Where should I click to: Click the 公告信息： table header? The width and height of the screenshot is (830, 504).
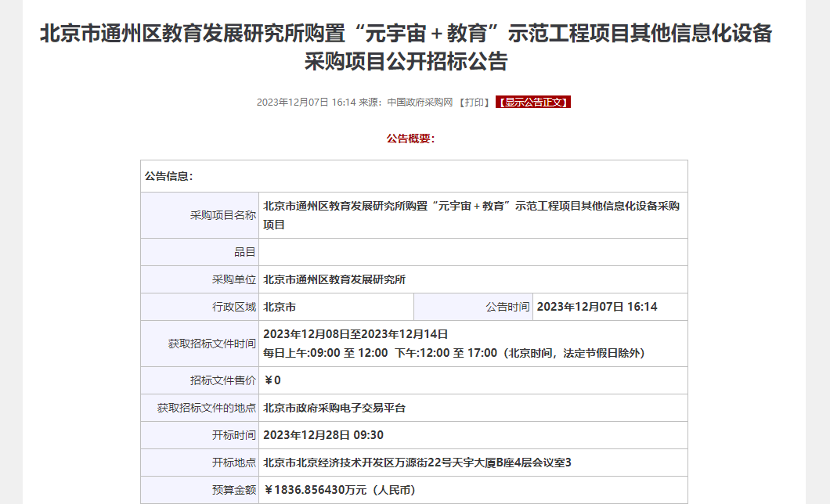coord(414,176)
